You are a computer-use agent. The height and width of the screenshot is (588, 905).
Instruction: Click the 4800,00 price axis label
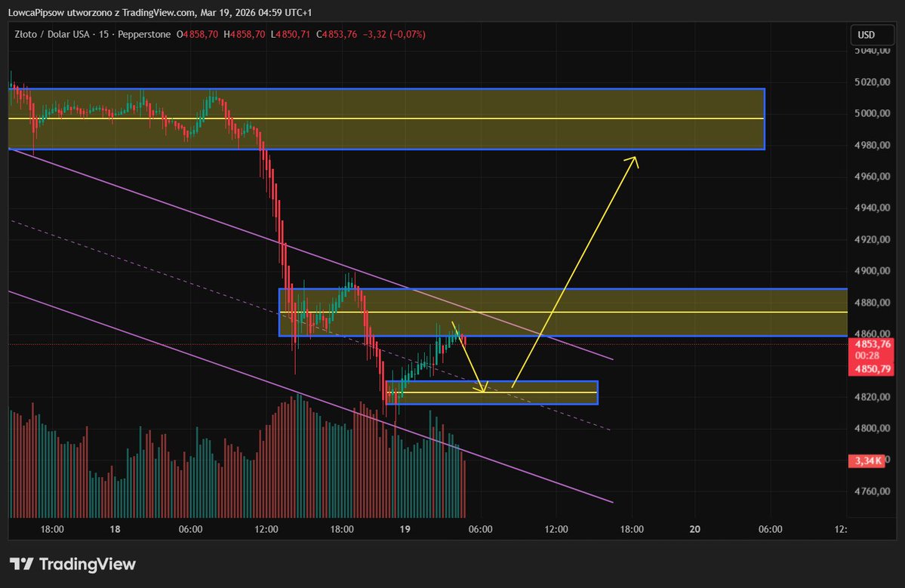pos(872,428)
